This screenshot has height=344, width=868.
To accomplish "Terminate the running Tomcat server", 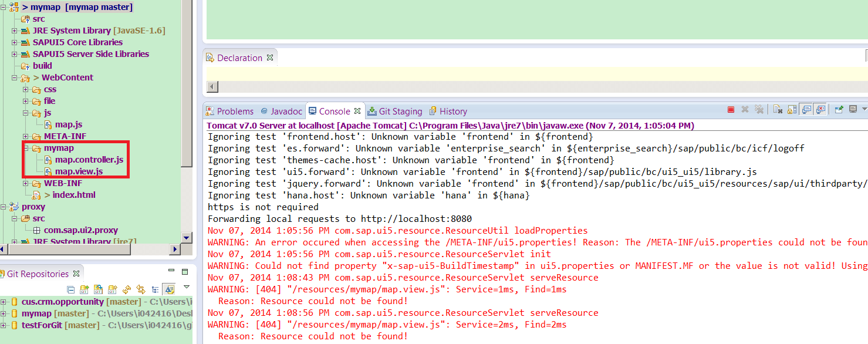I will point(730,109).
